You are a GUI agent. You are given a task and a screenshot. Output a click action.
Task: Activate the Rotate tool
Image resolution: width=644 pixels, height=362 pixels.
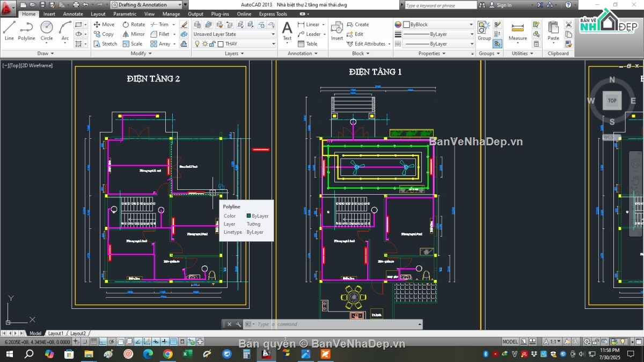coord(134,25)
